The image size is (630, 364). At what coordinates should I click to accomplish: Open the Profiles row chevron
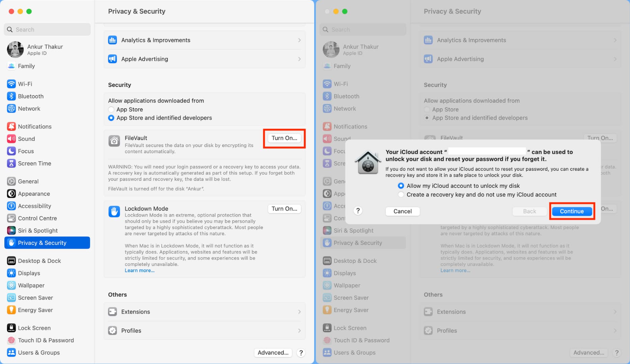[299, 331]
